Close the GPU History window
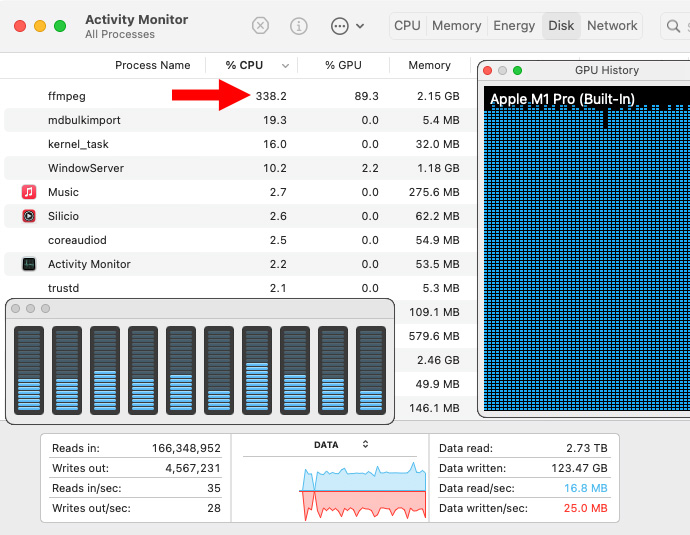The height and width of the screenshot is (535, 690). click(x=488, y=70)
